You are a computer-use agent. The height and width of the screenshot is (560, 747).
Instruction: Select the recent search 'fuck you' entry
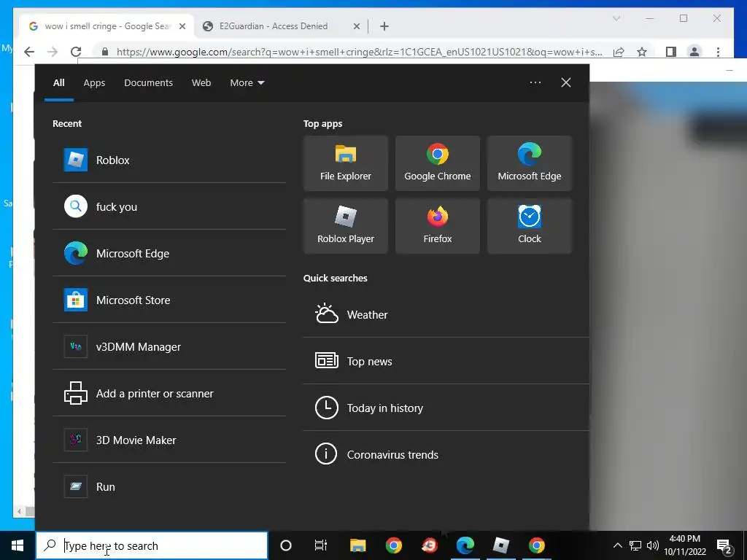[x=169, y=206]
